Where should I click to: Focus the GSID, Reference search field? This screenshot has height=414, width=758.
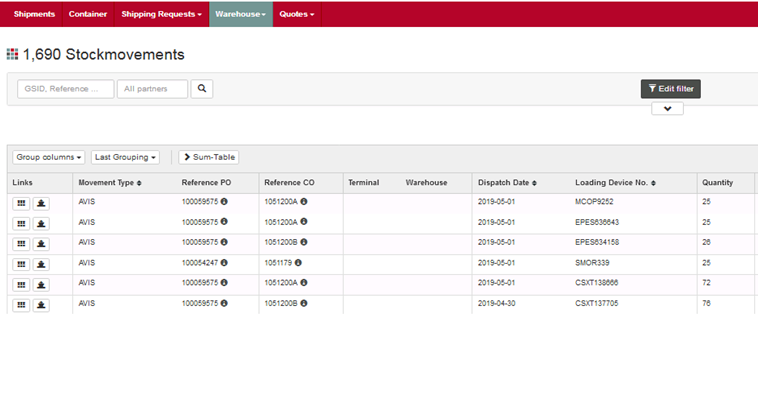coord(66,89)
